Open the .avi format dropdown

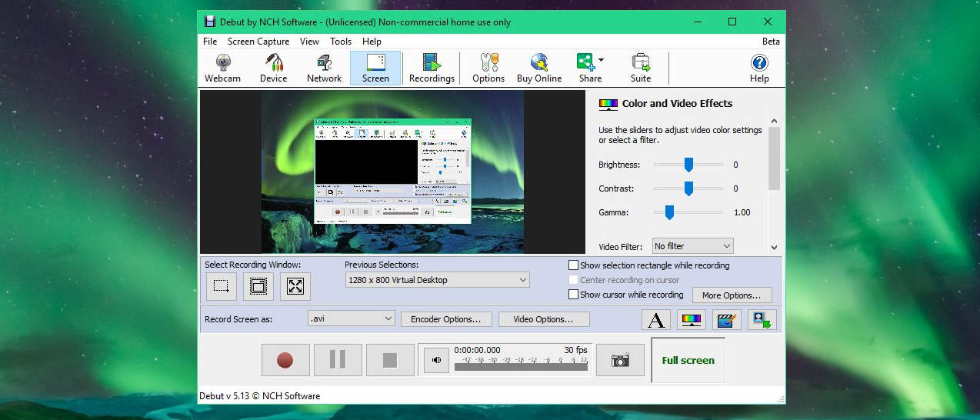click(388, 318)
